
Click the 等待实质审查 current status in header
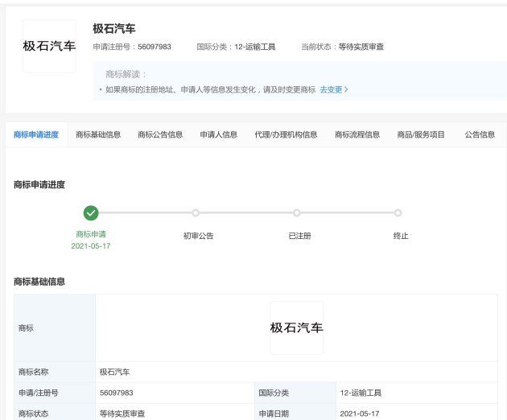point(361,47)
